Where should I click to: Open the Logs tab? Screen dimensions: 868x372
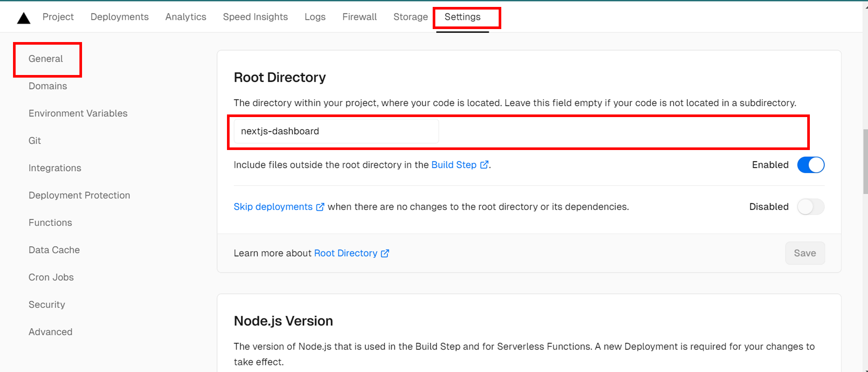[x=315, y=17]
